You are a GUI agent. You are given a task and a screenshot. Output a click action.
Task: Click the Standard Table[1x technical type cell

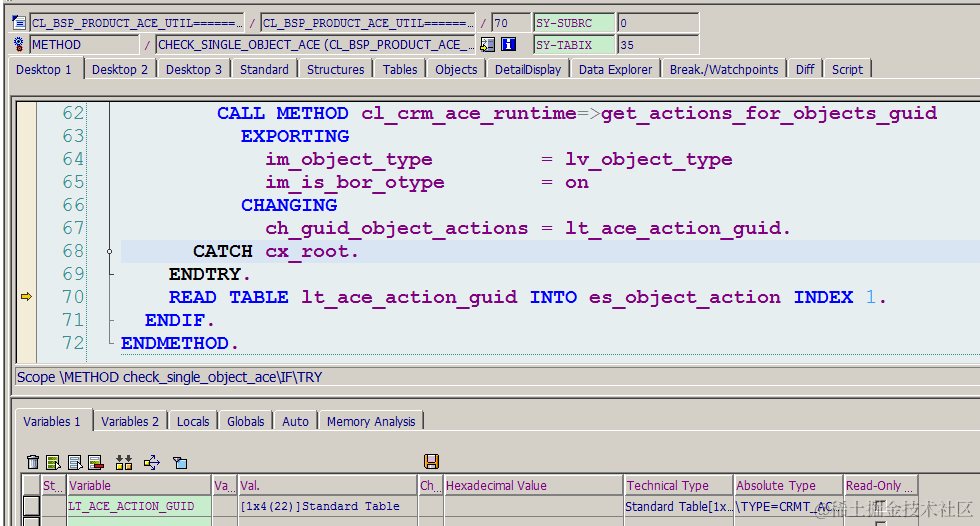pos(679,506)
